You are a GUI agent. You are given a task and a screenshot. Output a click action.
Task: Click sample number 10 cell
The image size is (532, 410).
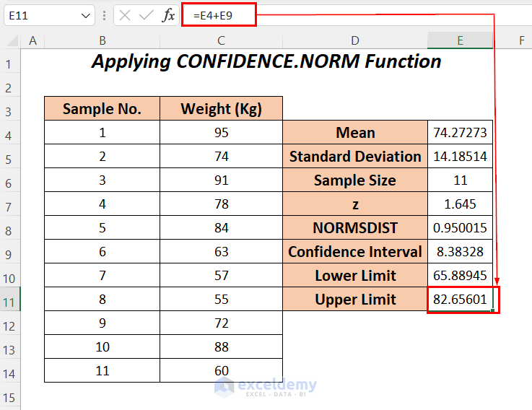point(102,347)
